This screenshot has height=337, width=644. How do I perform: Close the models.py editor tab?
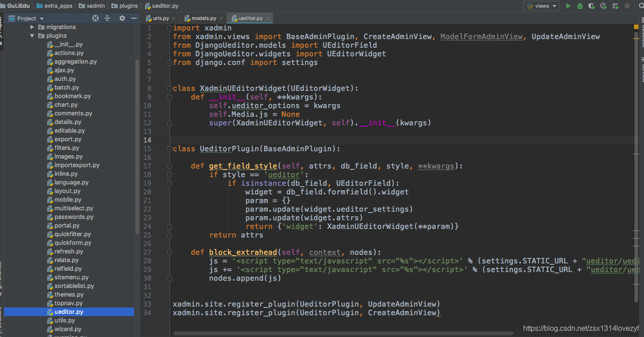pyautogui.click(x=221, y=18)
